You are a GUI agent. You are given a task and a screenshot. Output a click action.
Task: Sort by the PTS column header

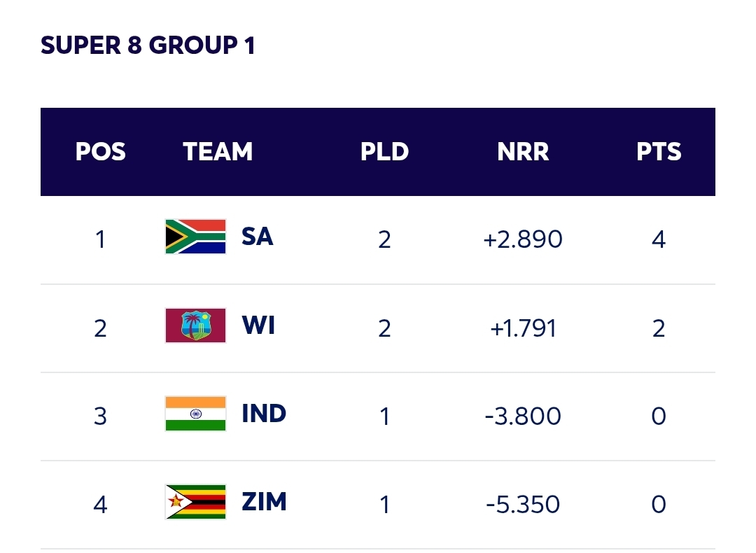click(659, 151)
